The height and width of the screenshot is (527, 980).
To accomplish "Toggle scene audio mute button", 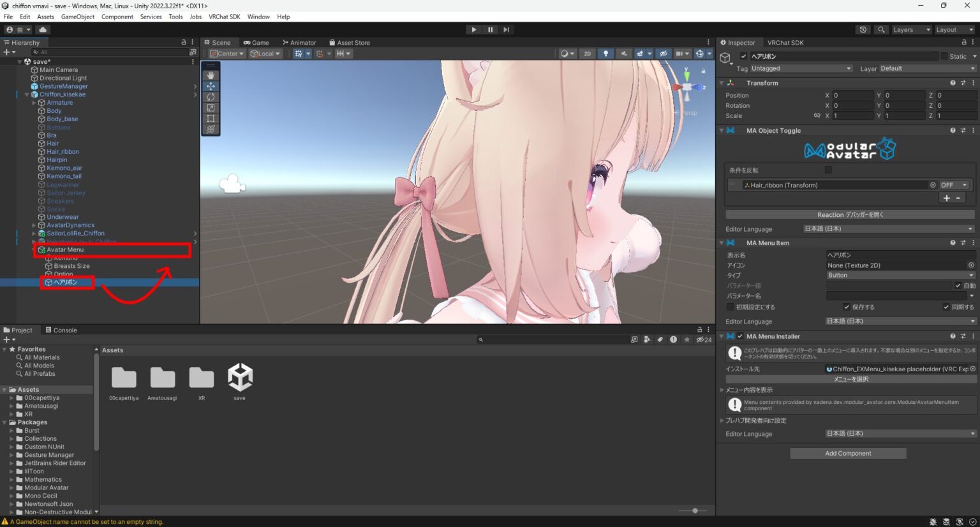I will (x=624, y=54).
